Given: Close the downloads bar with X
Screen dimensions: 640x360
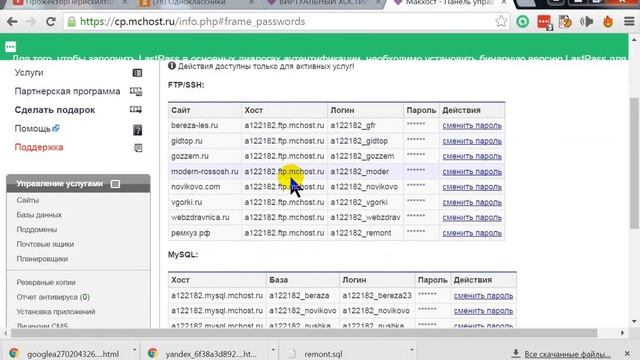Looking at the screenshot, I should 627,353.
